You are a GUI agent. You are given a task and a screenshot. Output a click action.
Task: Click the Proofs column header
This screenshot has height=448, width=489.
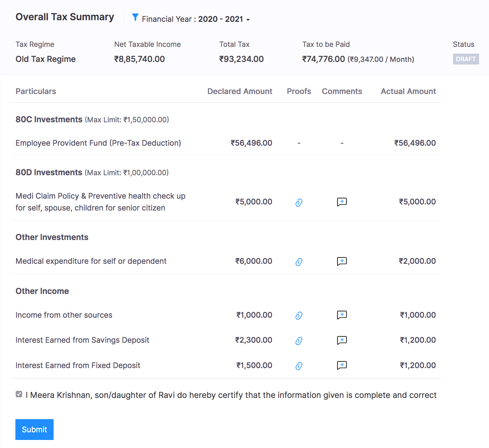point(299,91)
